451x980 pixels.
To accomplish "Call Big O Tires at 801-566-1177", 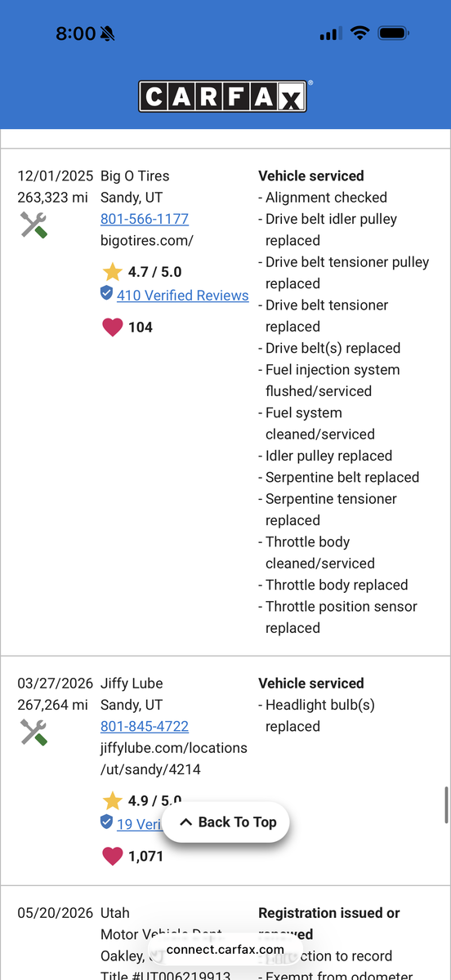I will point(145,219).
